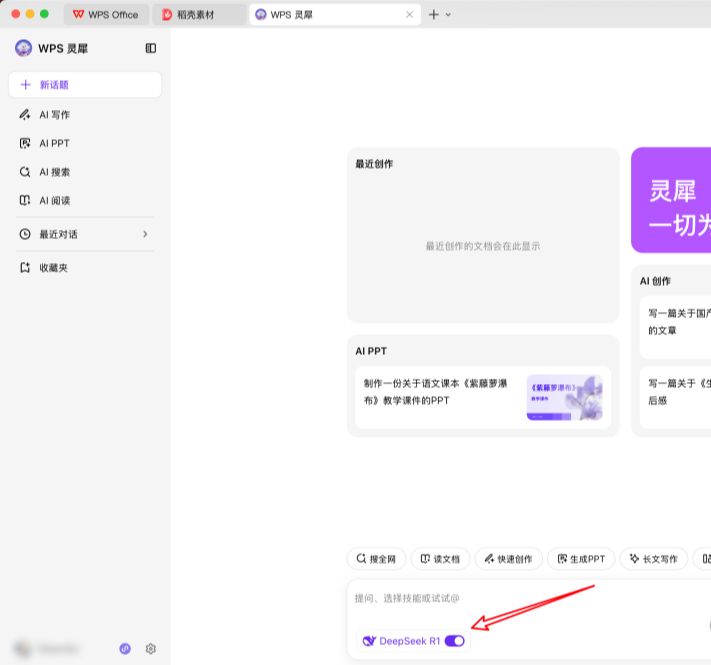Click the 搜全网 skill button

[376, 559]
